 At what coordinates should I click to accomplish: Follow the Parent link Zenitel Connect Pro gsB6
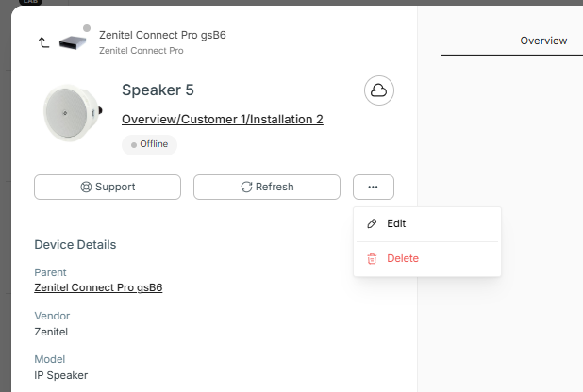click(98, 287)
